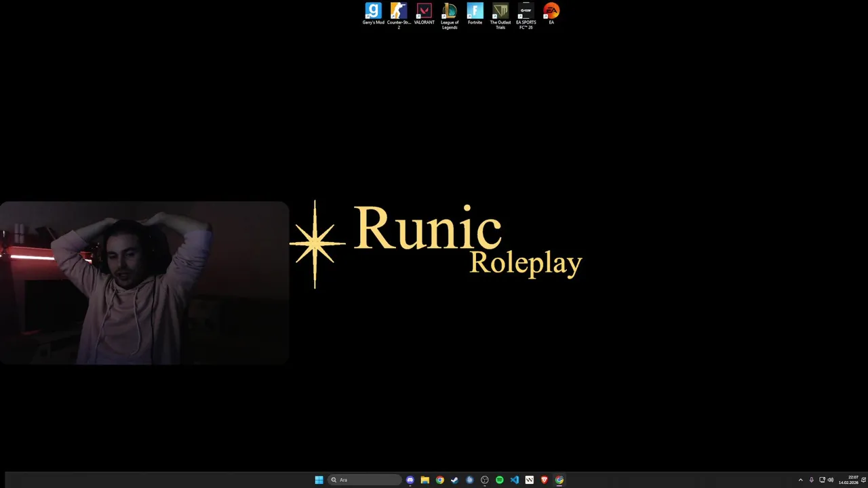868x488 pixels.
Task: Open network settings from the tray
Action: [x=822, y=480]
